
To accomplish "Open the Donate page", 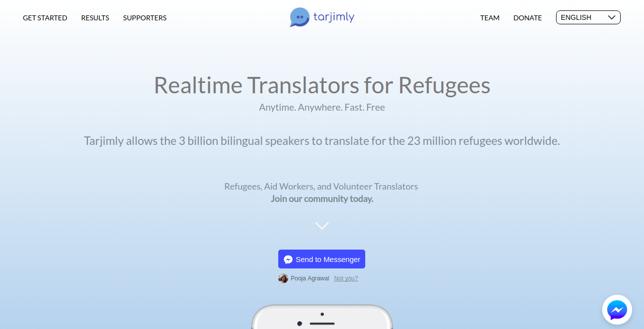I will (527, 18).
